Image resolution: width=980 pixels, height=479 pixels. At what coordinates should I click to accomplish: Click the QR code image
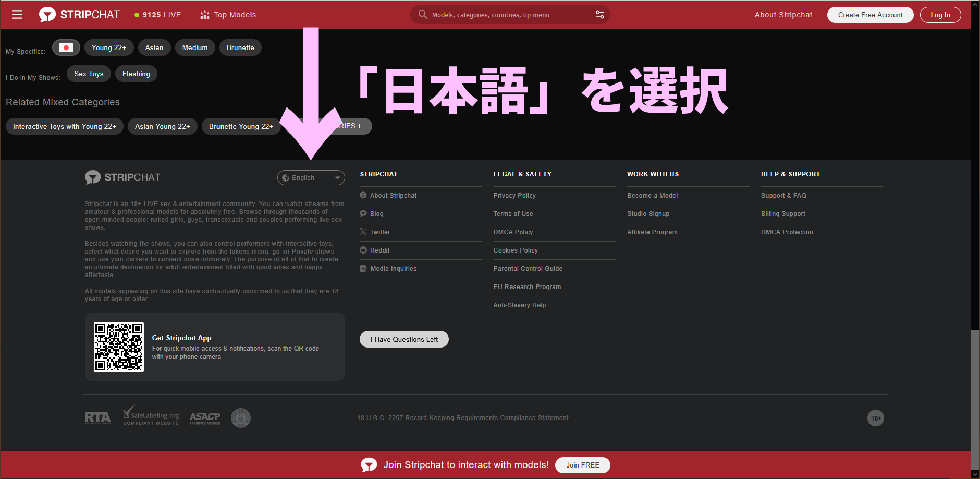[x=119, y=347]
